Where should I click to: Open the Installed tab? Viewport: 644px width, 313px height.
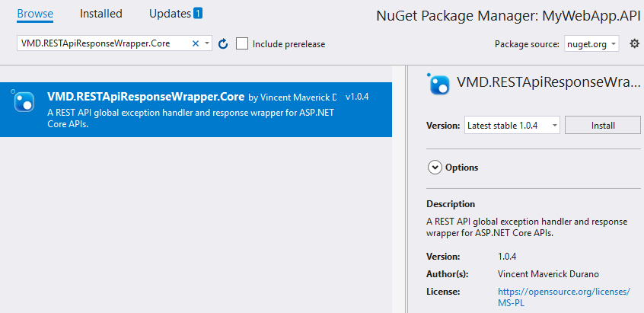click(x=101, y=14)
